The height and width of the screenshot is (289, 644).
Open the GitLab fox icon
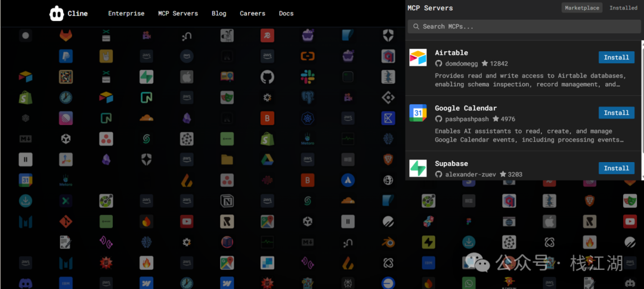[66, 36]
